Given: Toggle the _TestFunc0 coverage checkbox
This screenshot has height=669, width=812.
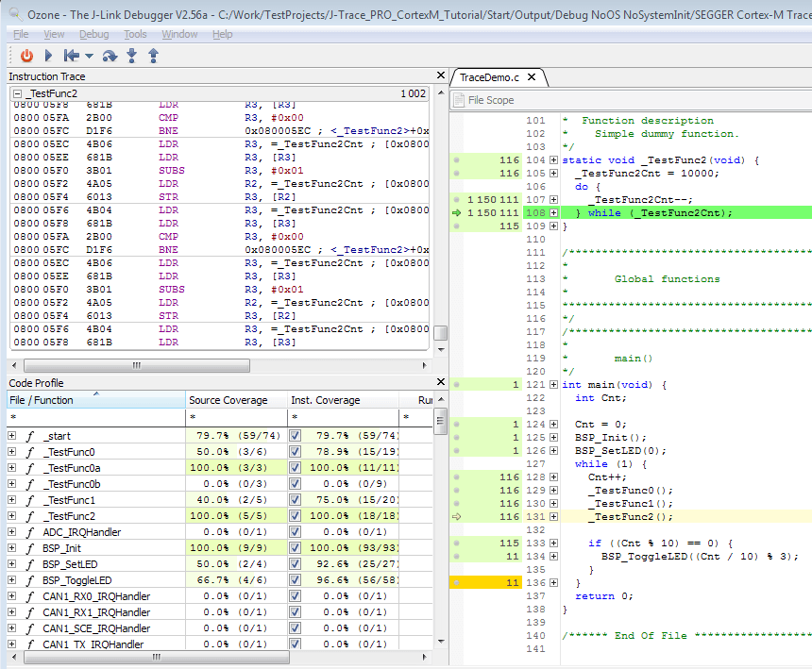Looking at the screenshot, I should 296,452.
